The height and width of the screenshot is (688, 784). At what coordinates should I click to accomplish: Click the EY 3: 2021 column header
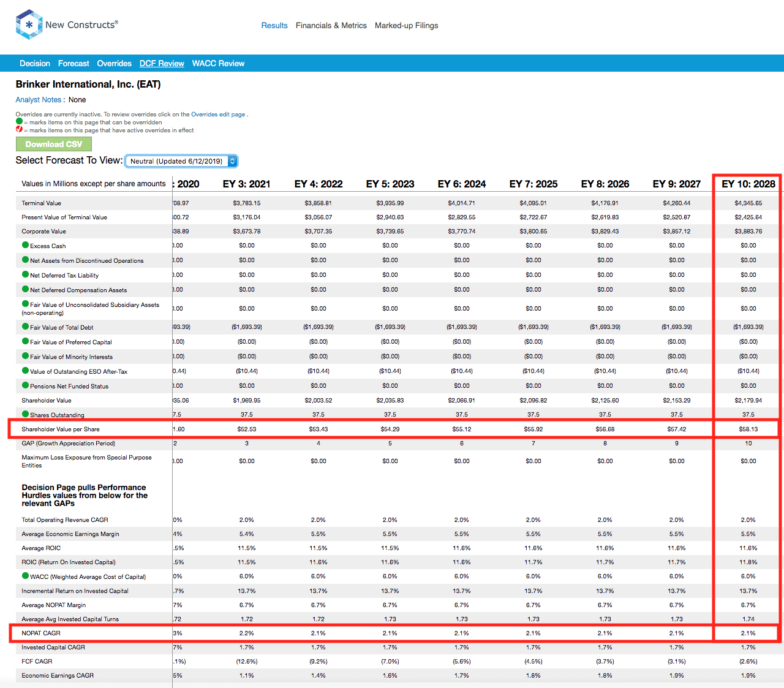pyautogui.click(x=247, y=184)
